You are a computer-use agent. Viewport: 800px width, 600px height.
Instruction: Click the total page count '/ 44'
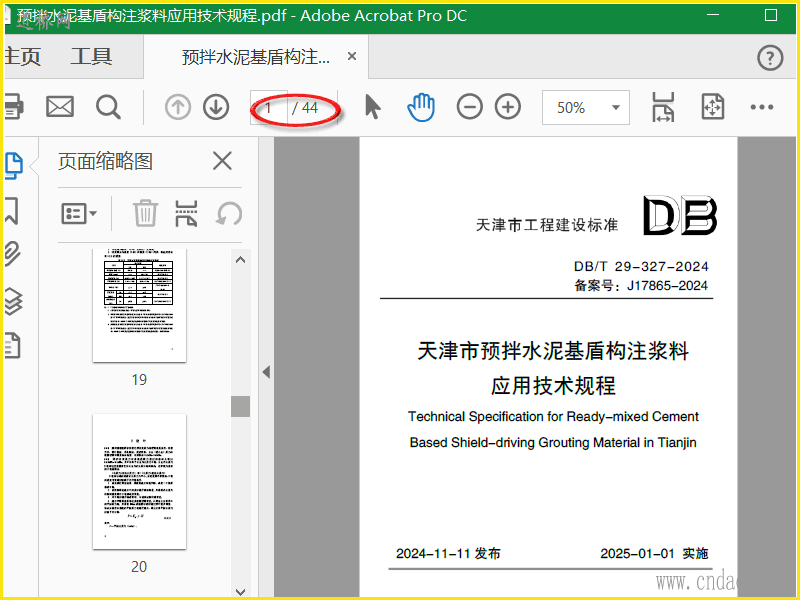click(305, 108)
